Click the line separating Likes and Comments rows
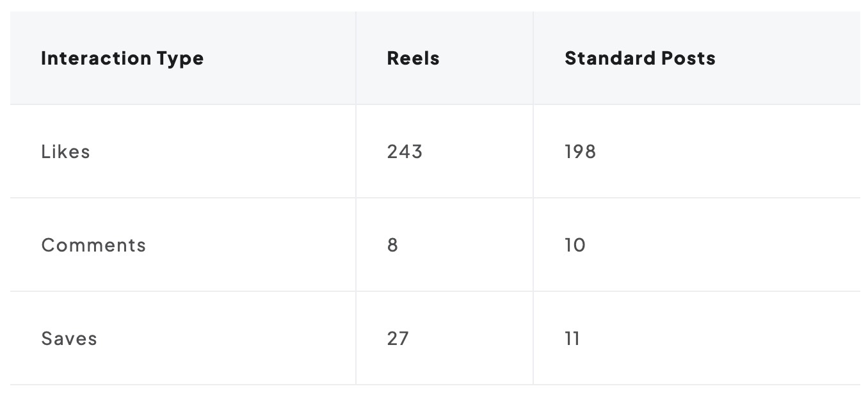This screenshot has height=393, width=868. [435, 198]
